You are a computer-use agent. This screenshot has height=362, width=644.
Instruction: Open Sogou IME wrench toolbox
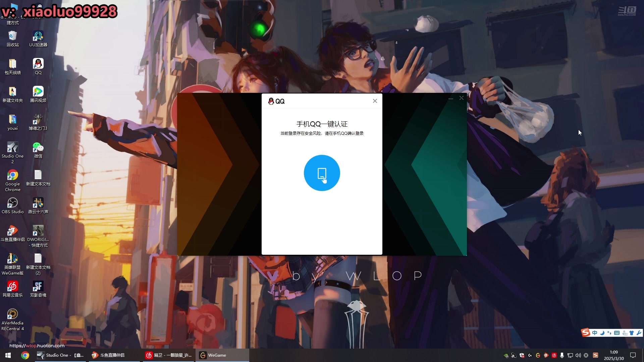(x=639, y=333)
